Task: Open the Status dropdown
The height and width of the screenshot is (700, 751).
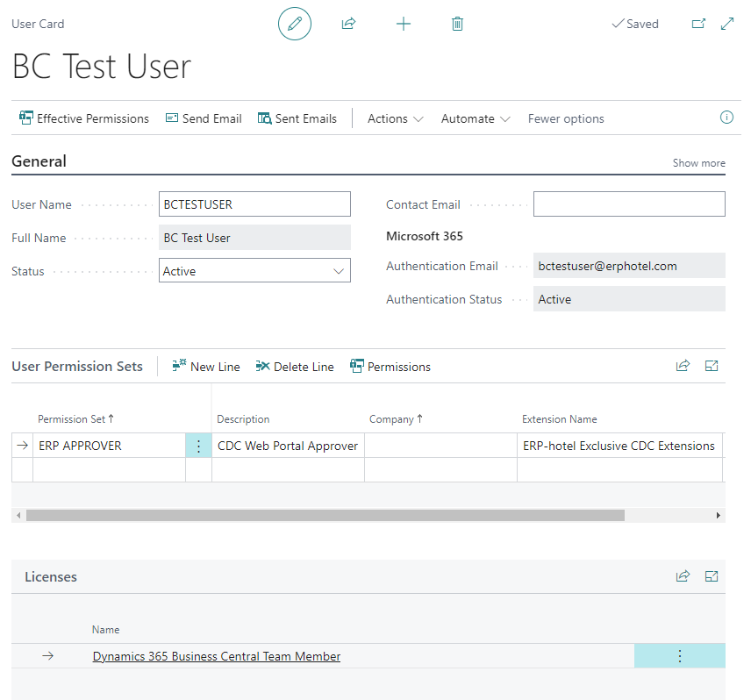Action: click(x=254, y=271)
